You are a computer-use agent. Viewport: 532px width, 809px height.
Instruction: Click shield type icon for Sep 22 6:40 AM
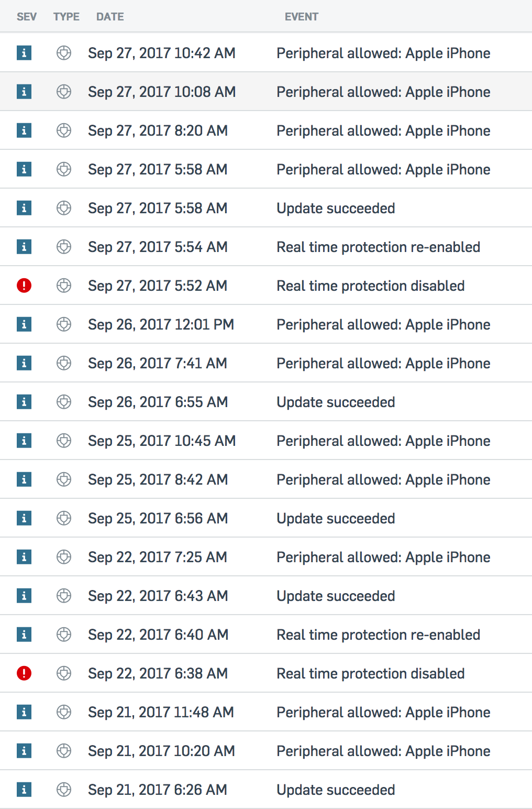pyautogui.click(x=64, y=635)
